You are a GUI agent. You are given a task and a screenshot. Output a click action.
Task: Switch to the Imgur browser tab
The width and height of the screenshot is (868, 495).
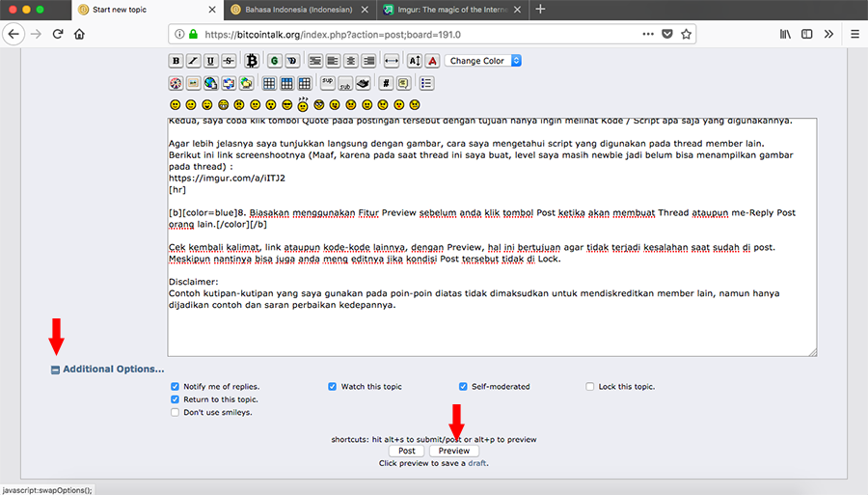pyautogui.click(x=452, y=10)
